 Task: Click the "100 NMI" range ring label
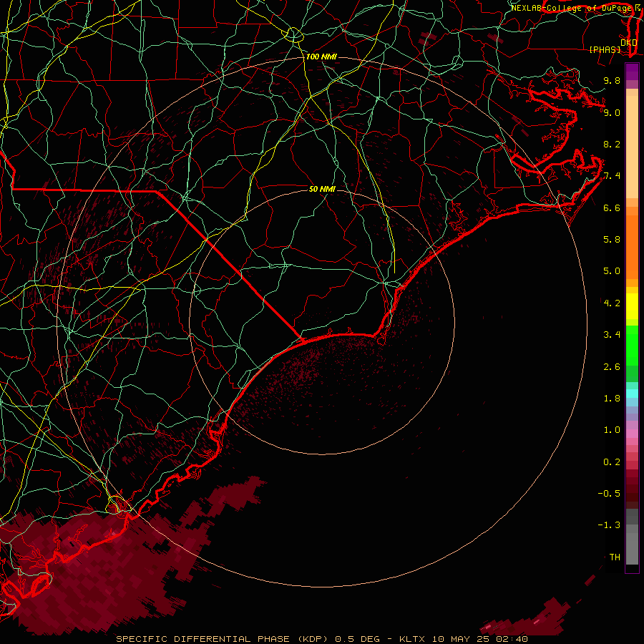click(321, 57)
